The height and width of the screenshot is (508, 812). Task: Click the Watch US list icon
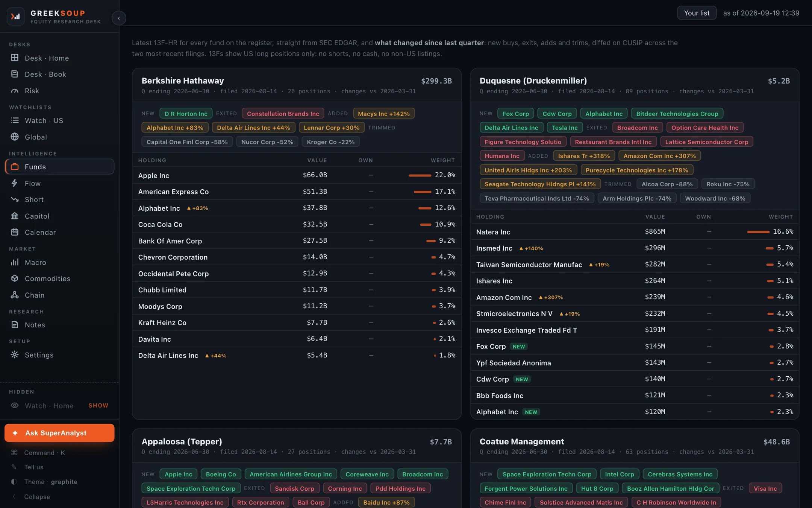click(x=15, y=120)
